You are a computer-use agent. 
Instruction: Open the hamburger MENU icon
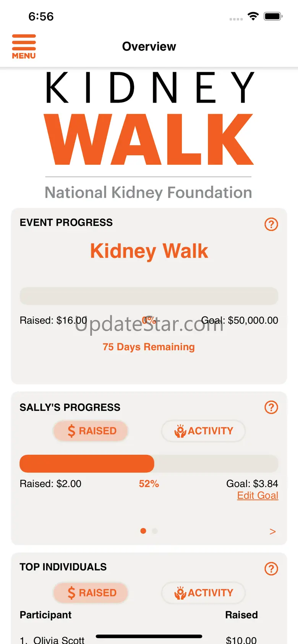pyautogui.click(x=24, y=47)
